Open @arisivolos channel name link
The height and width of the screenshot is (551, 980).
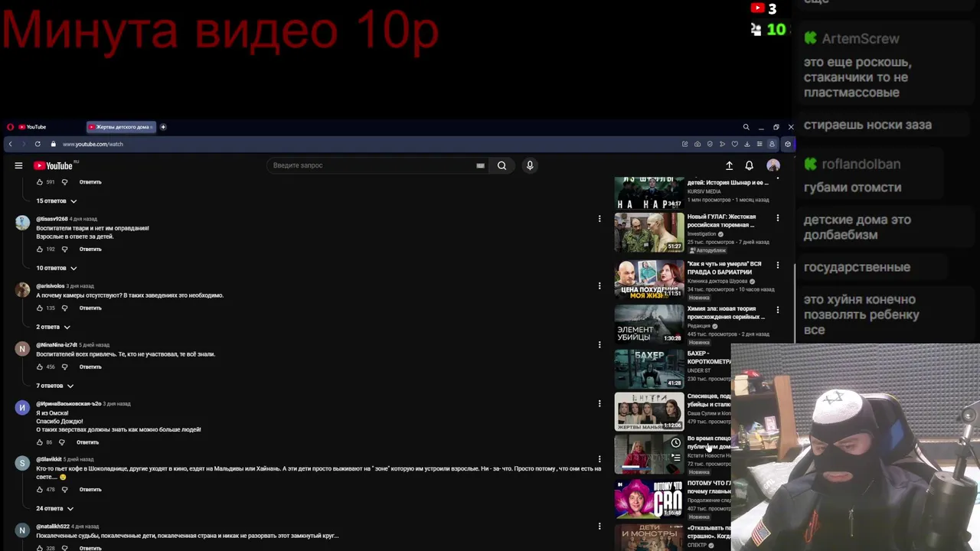pyautogui.click(x=51, y=286)
